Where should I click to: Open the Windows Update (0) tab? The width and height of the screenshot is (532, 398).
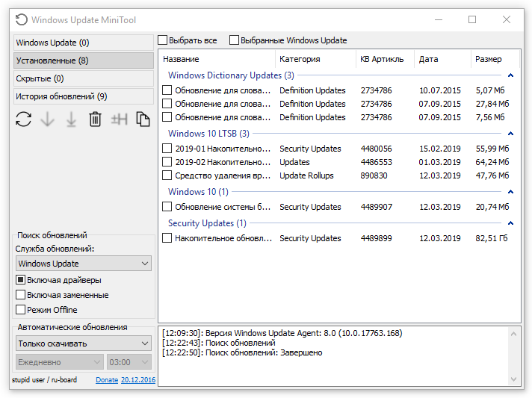(84, 43)
